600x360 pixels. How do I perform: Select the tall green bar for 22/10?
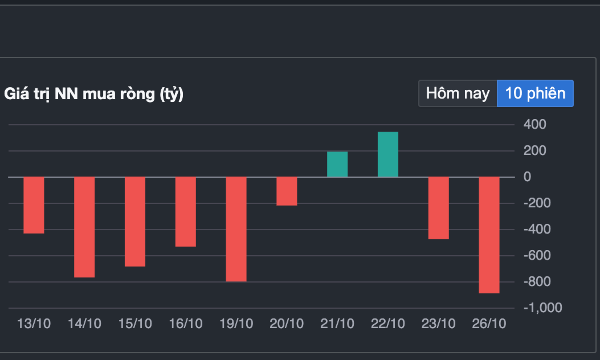388,155
